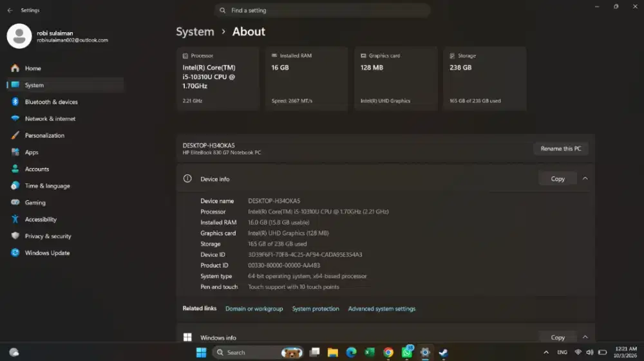The image size is (644, 361).
Task: Click the Pen and touch value text
Action: 294,287
